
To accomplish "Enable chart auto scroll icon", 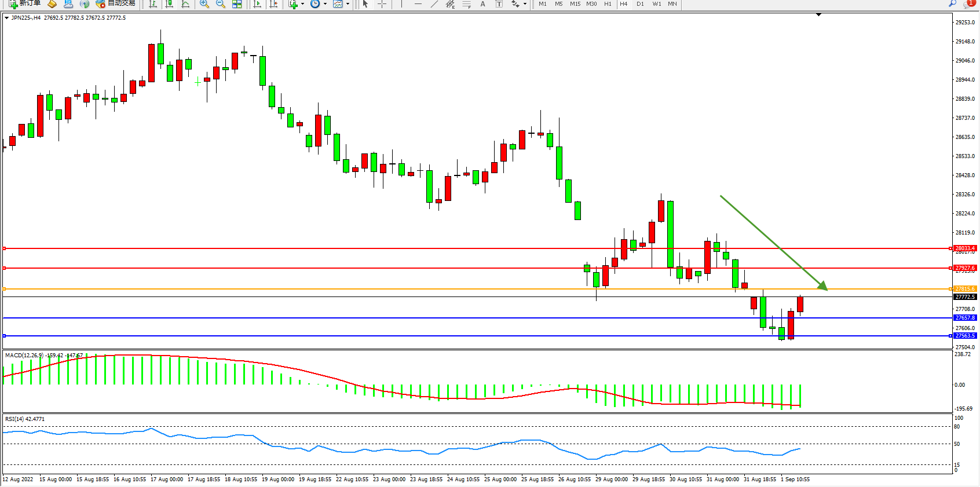I will (x=257, y=4).
